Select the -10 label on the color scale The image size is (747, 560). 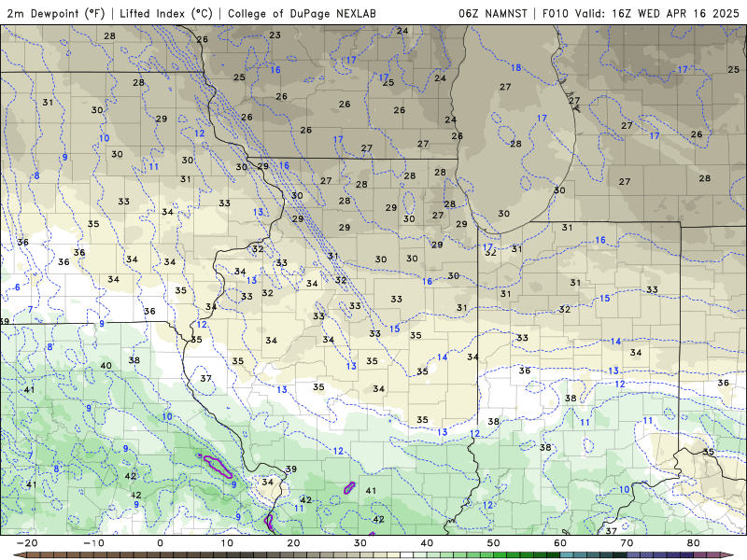93,543
